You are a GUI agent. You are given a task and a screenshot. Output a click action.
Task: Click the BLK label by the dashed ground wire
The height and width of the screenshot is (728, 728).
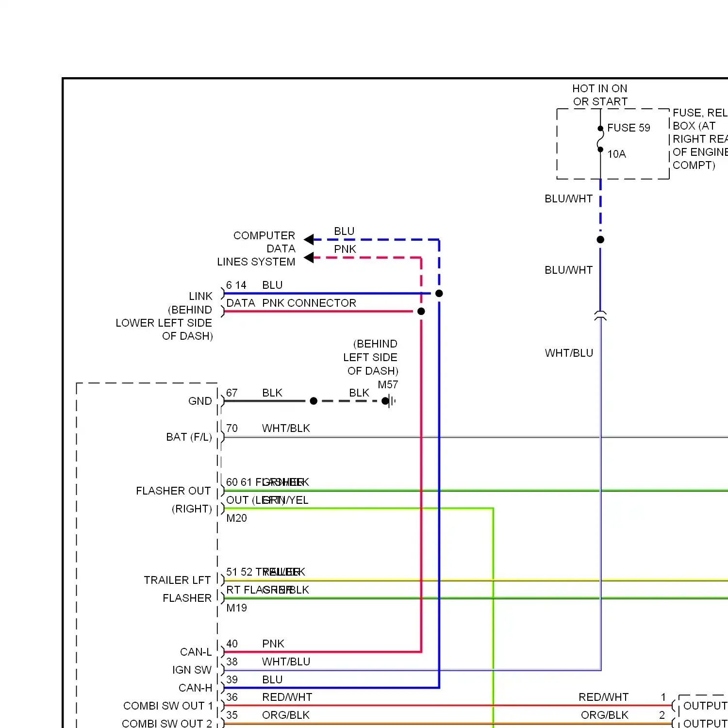click(x=359, y=393)
